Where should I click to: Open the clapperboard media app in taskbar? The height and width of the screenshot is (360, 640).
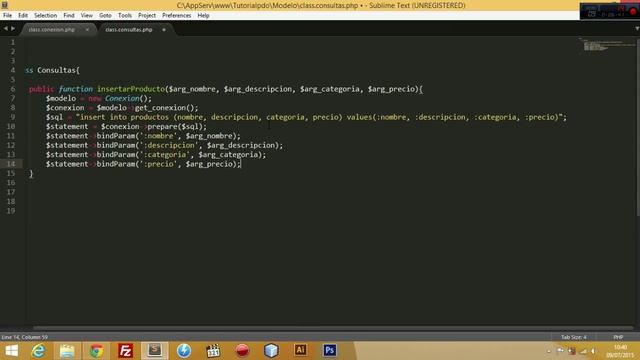point(213,351)
